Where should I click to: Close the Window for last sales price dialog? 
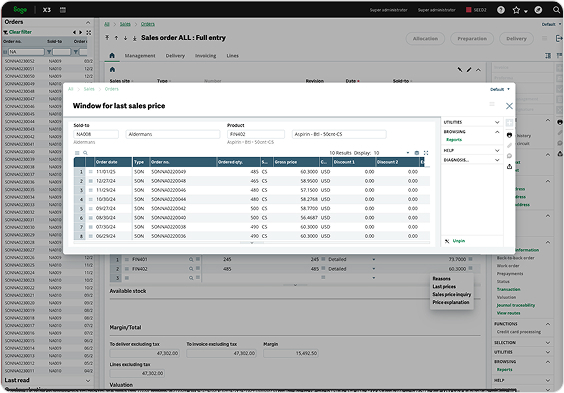tap(509, 106)
